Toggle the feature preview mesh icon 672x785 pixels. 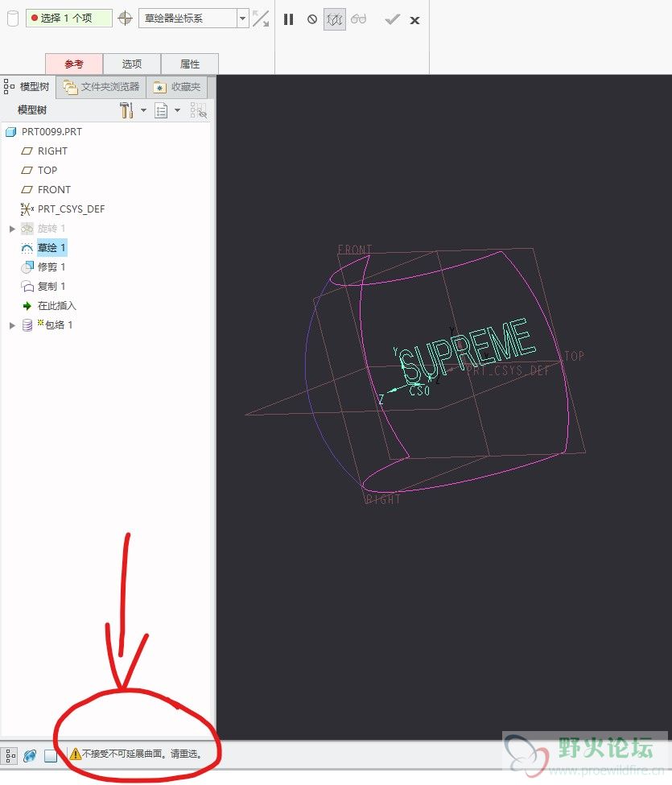tap(334, 19)
